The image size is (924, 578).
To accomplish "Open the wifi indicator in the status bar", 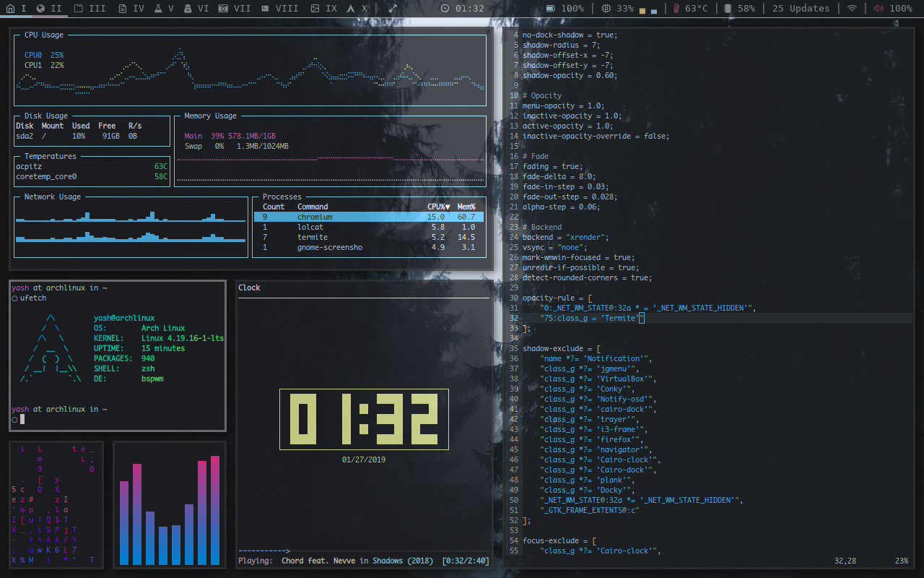I will point(853,9).
